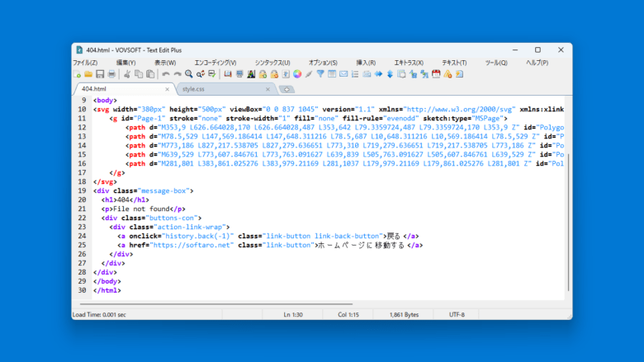Click the sort A to Z icon

tap(413, 74)
